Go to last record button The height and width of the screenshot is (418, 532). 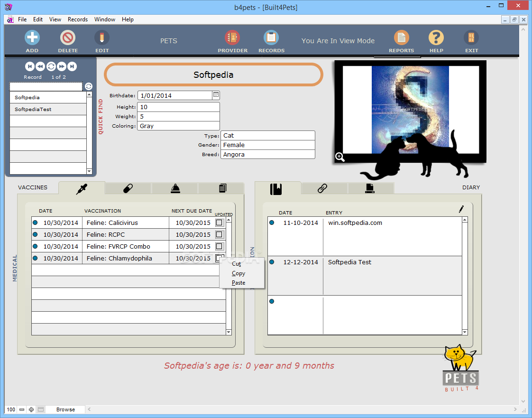coord(72,66)
